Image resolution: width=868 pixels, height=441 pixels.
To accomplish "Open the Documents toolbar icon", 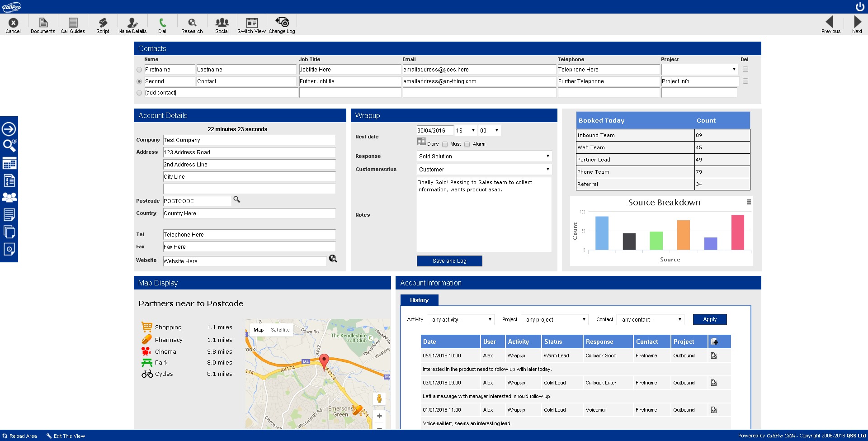I will point(43,23).
